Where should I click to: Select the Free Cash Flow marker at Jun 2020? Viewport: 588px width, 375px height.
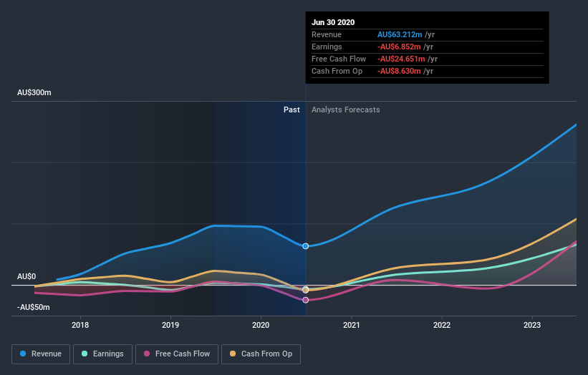click(306, 300)
